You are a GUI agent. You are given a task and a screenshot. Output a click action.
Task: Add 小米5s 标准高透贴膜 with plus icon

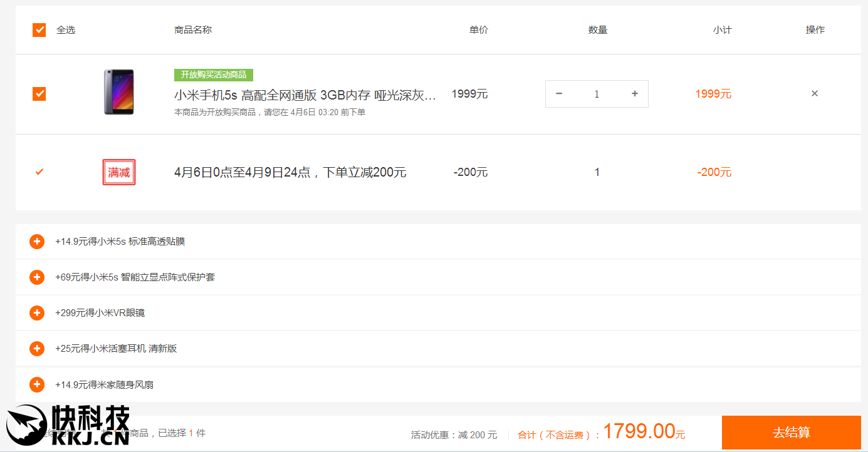[37, 242]
